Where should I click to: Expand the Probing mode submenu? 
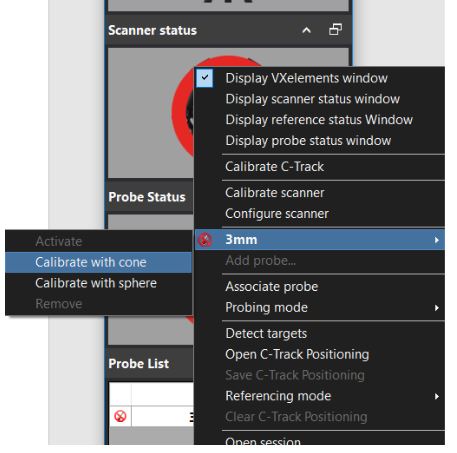[x=437, y=308]
